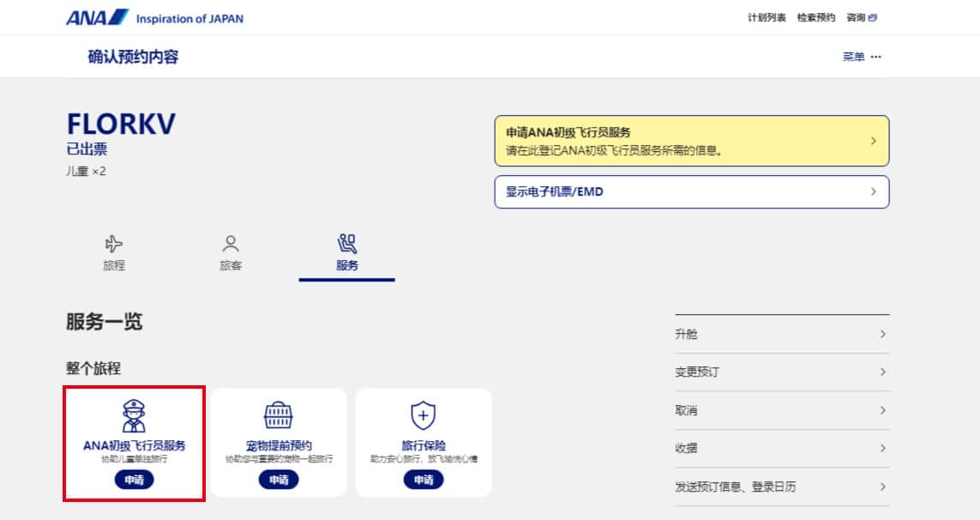This screenshot has height=520, width=980.
Task: Click the person icon for 旅客
Action: pyautogui.click(x=231, y=243)
